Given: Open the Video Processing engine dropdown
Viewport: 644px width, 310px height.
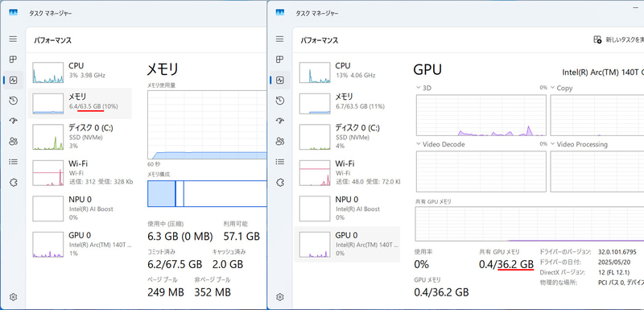Looking at the screenshot, I should 579,144.
